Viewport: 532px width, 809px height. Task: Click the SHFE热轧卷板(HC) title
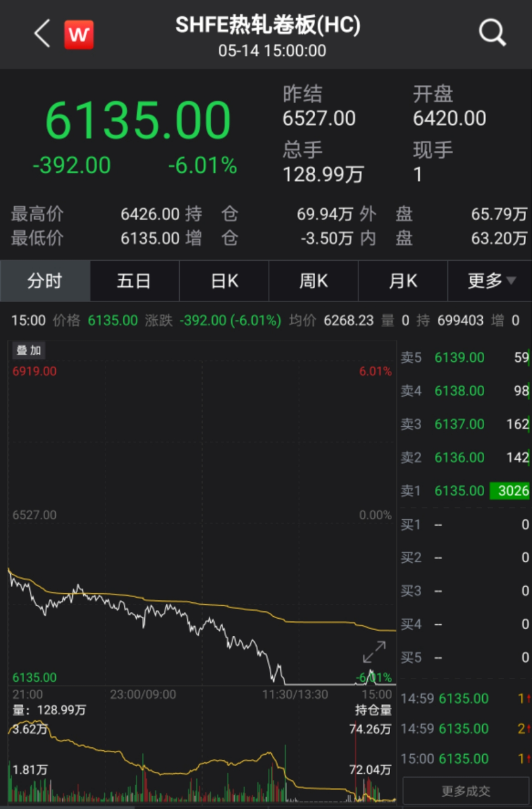coord(268,25)
